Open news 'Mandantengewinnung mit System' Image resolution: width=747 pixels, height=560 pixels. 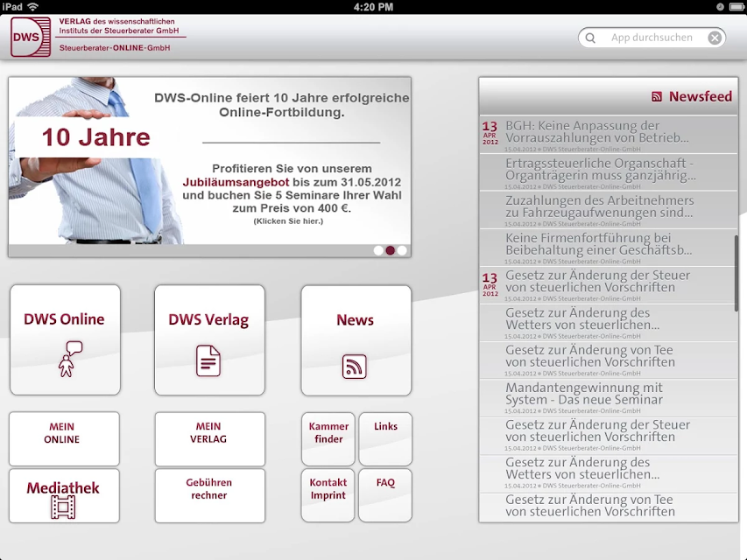(609, 397)
